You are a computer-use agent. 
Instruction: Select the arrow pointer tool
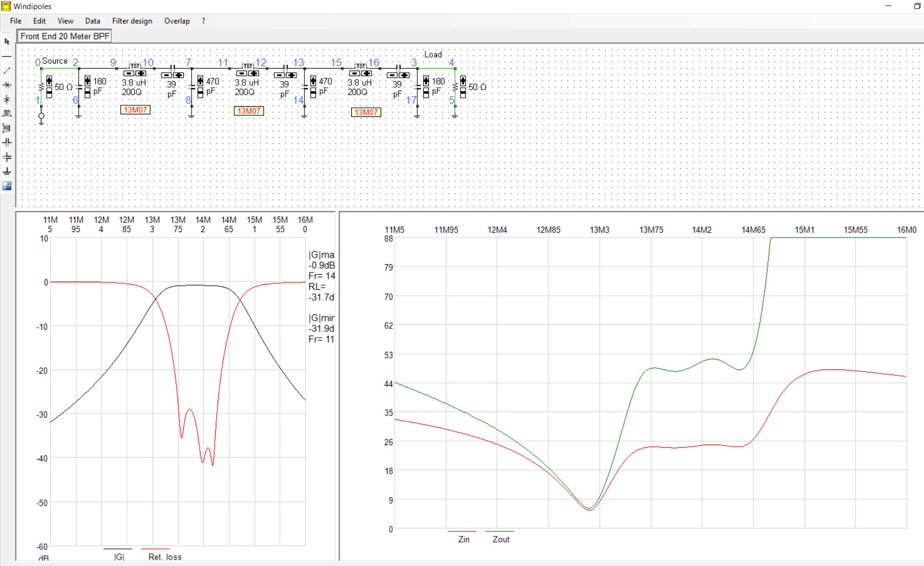(7, 42)
